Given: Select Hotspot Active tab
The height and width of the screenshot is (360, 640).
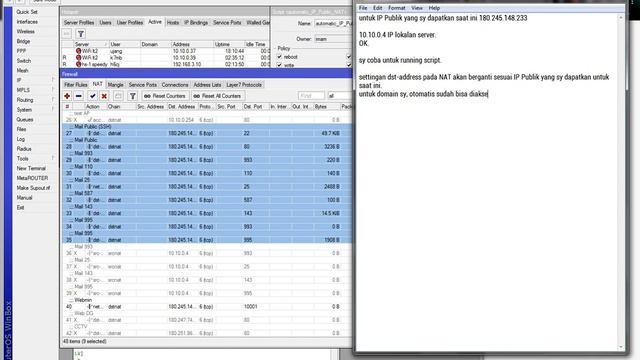Looking at the screenshot, I should point(155,22).
